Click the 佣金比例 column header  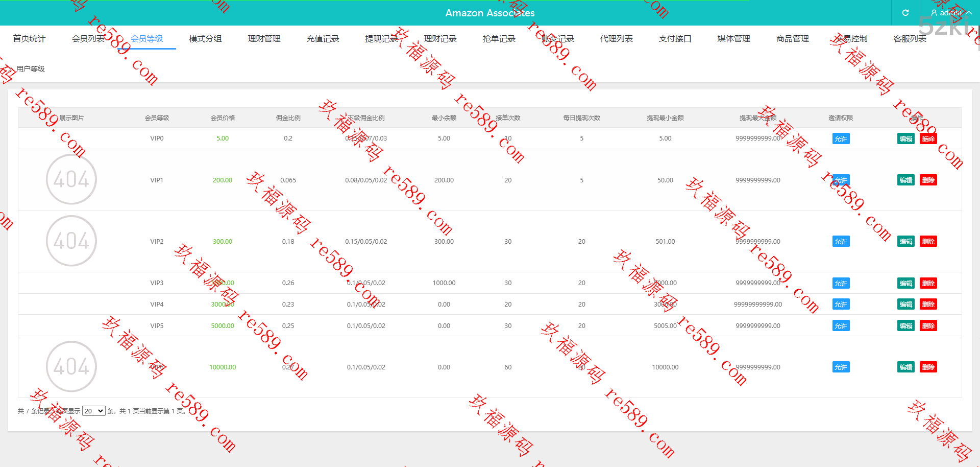pos(288,118)
